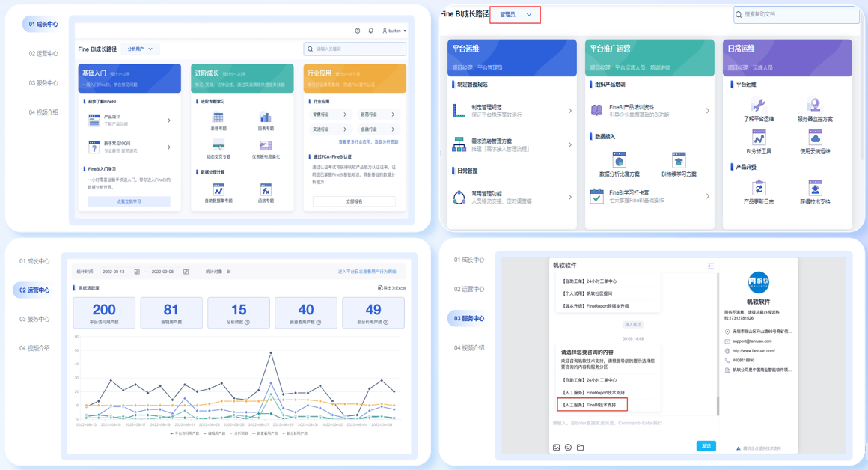Open the 获得技术支持 icon
Viewport: 868px width, 470px height.
coord(815,188)
